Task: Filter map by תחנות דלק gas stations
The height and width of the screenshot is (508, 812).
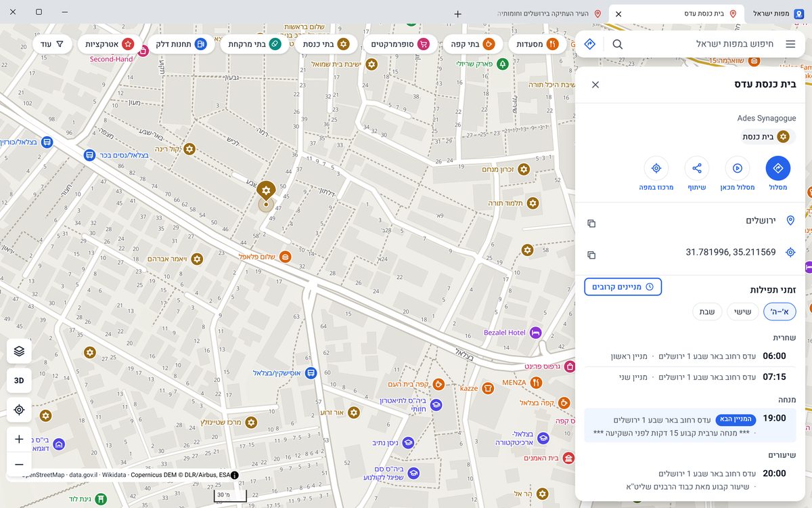Action: [x=181, y=44]
